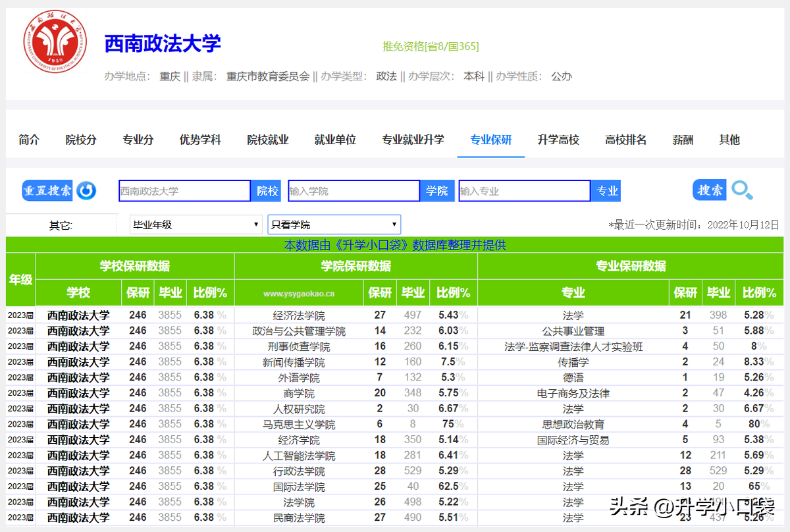Screen dimensions: 790x532
Task: Click the 院校 button next to school field
Action: click(268, 191)
